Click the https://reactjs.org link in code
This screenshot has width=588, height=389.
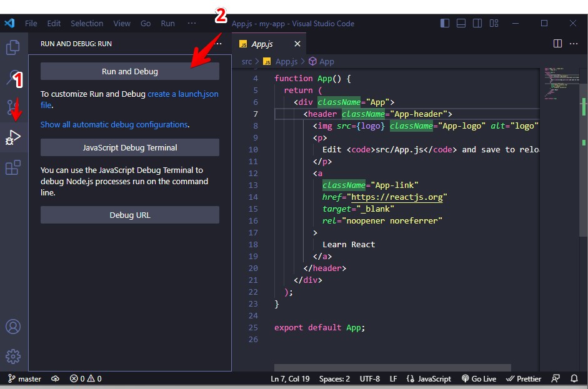coord(397,197)
